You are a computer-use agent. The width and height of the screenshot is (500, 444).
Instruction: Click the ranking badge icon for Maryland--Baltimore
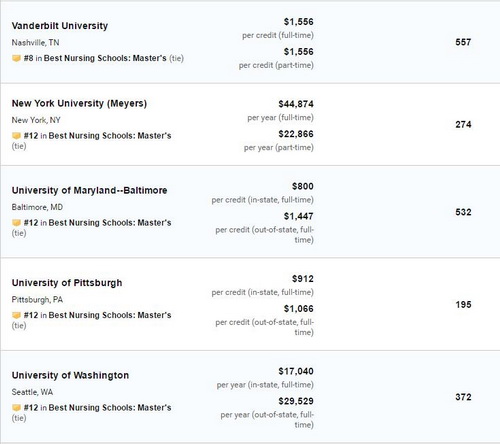click(16, 223)
